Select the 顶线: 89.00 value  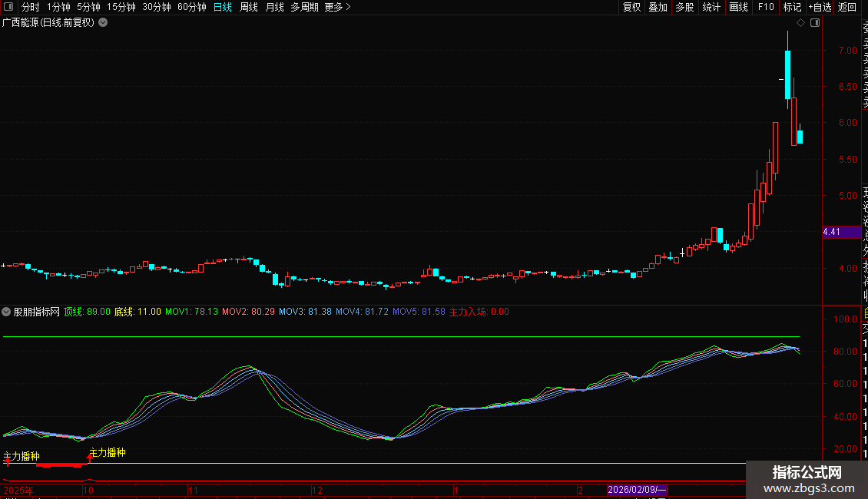87,312
